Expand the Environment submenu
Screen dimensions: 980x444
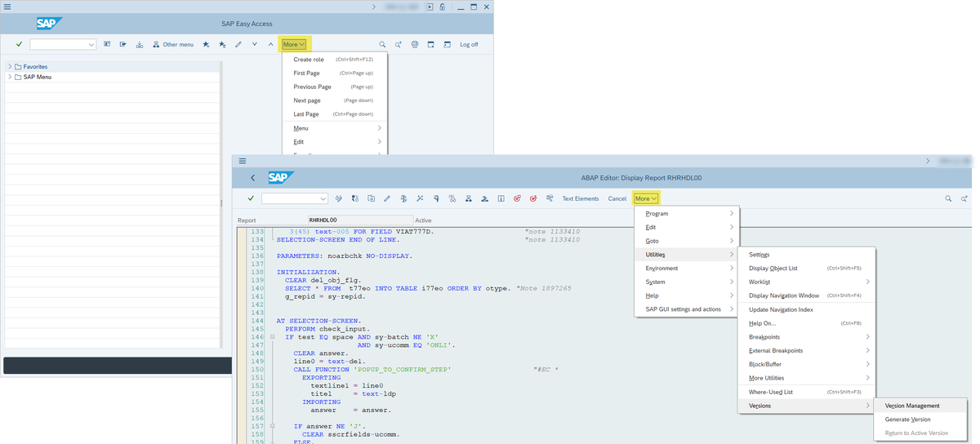click(686, 268)
